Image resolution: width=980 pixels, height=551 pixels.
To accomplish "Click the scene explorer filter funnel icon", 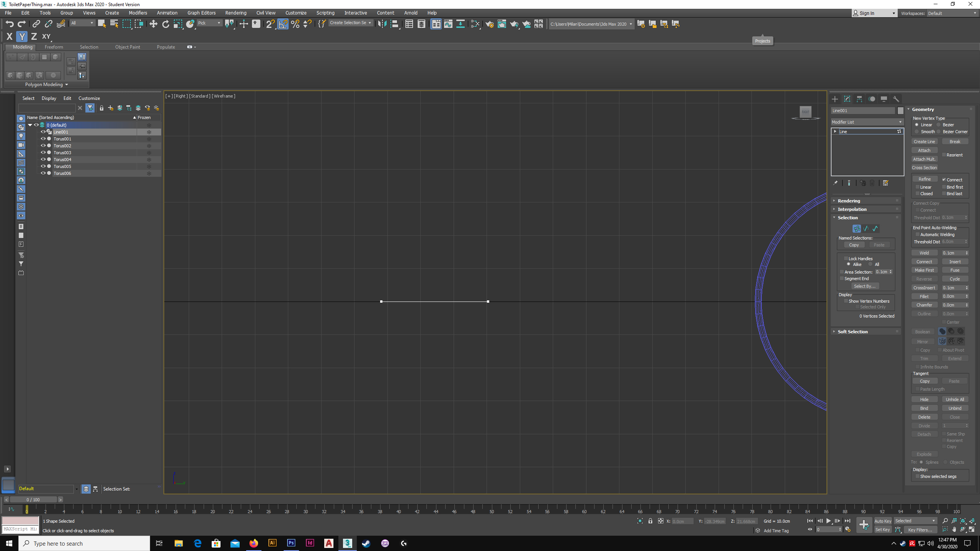I will click(90, 108).
